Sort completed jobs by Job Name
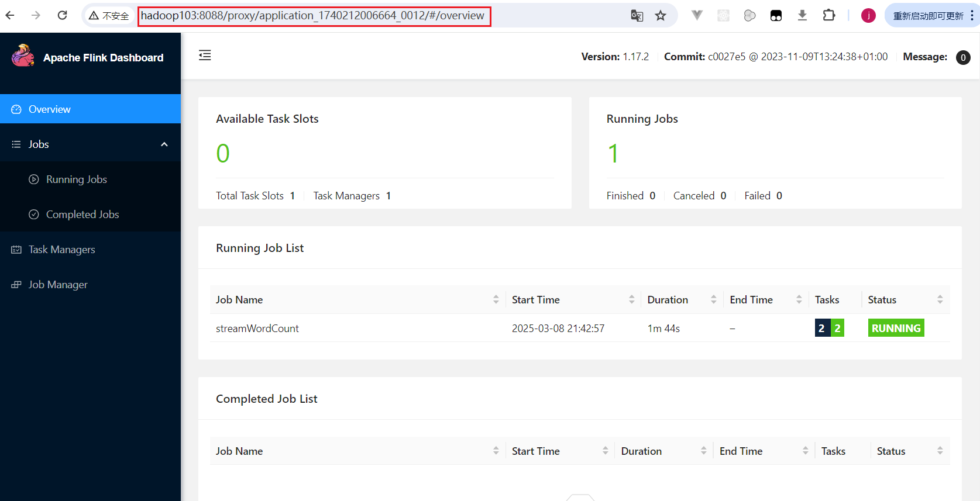 click(x=496, y=451)
